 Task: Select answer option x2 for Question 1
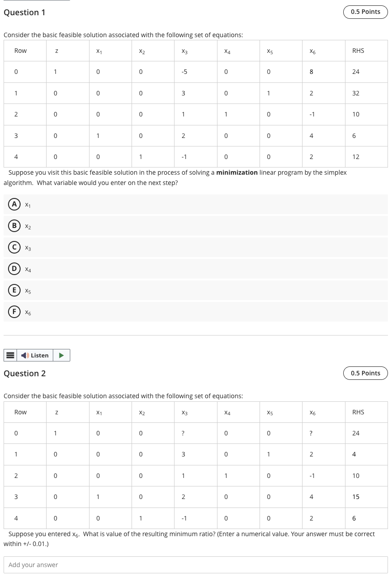(x=27, y=226)
